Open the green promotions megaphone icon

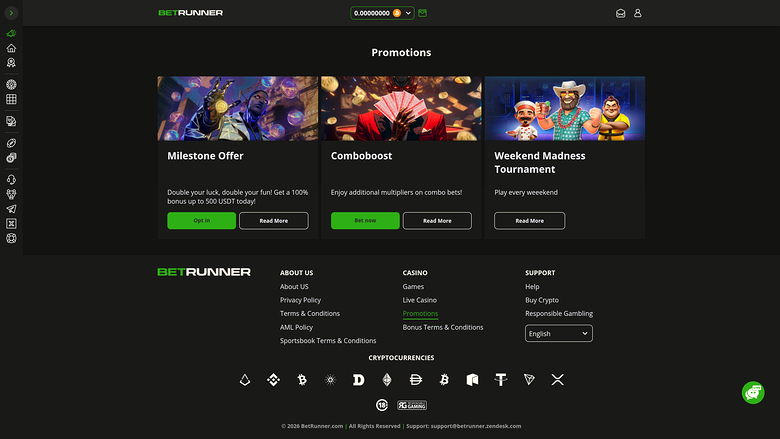11,33
